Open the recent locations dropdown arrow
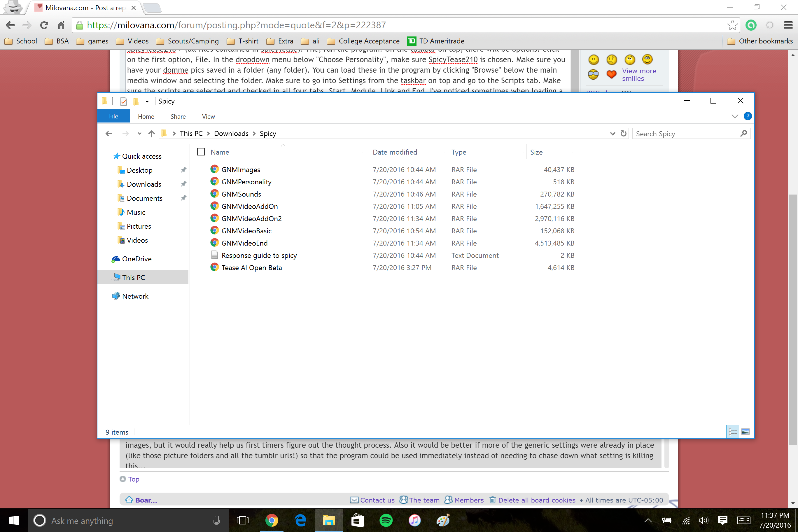This screenshot has width=798, height=532. coord(139,134)
